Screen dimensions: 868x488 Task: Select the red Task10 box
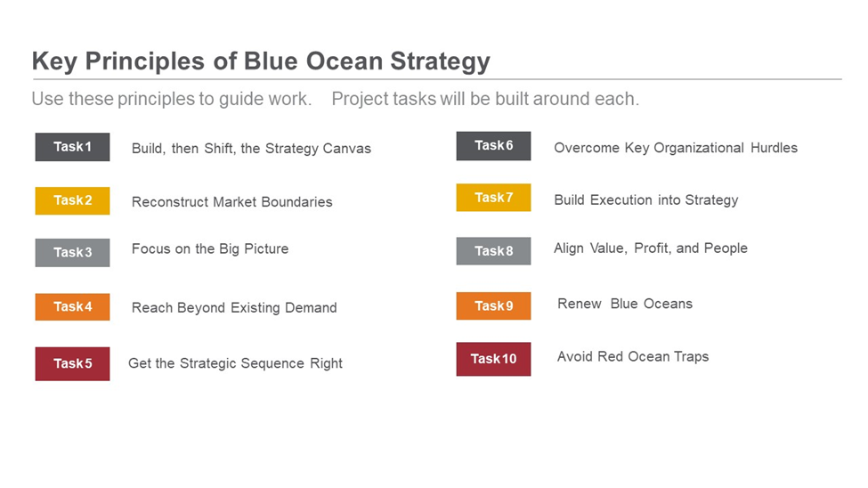click(493, 359)
